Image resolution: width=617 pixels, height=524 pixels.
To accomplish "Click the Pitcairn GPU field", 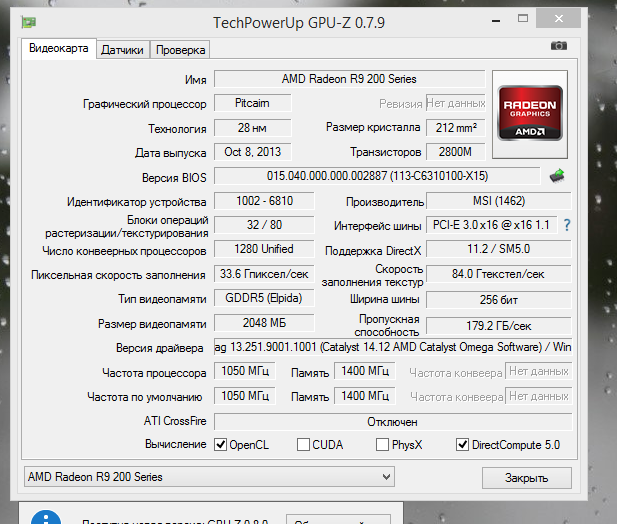I will point(252,103).
